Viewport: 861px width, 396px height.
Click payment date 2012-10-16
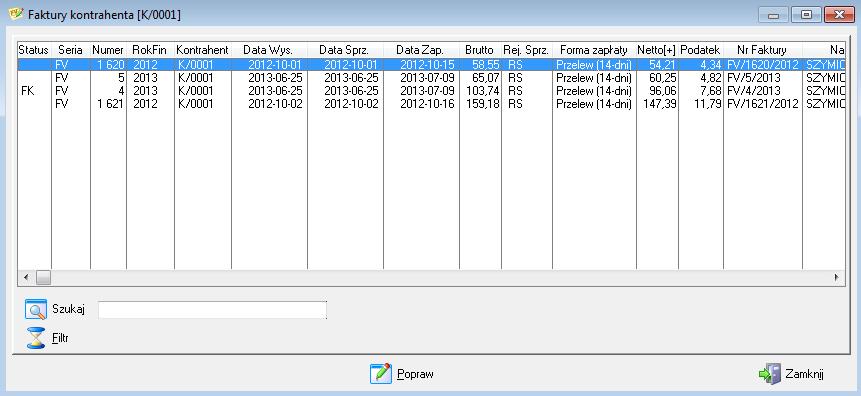click(427, 104)
